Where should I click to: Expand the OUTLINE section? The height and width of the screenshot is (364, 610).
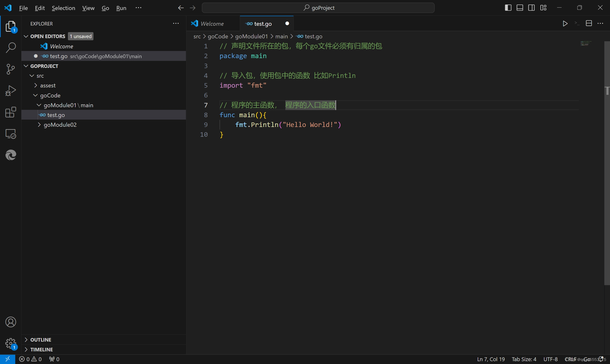pos(41,340)
